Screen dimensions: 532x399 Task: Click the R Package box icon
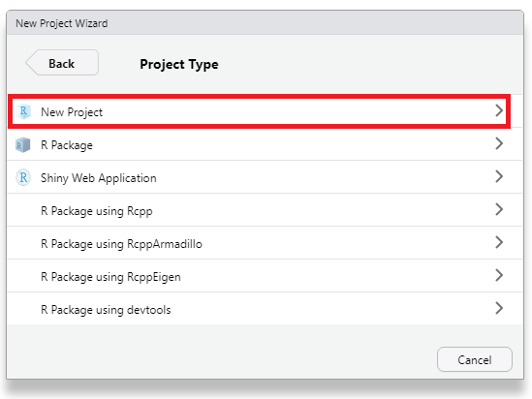click(x=22, y=144)
